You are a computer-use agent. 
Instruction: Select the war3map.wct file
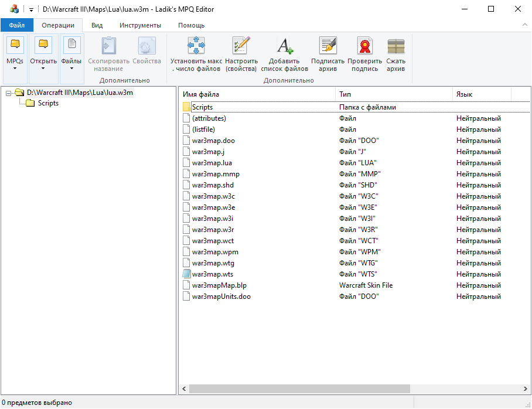click(213, 241)
